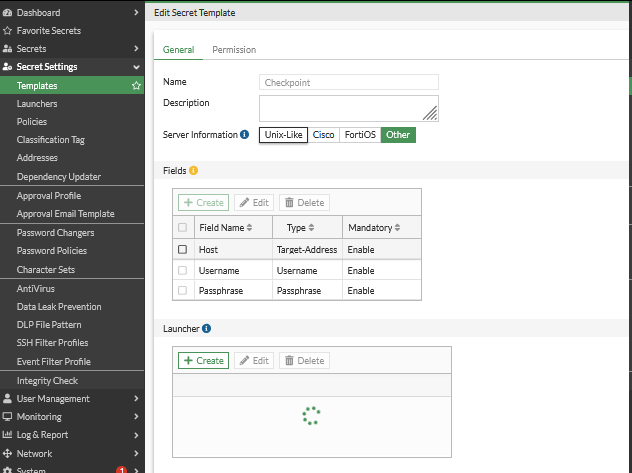
Task: Click the Description box resize handle
Action: click(x=430, y=113)
